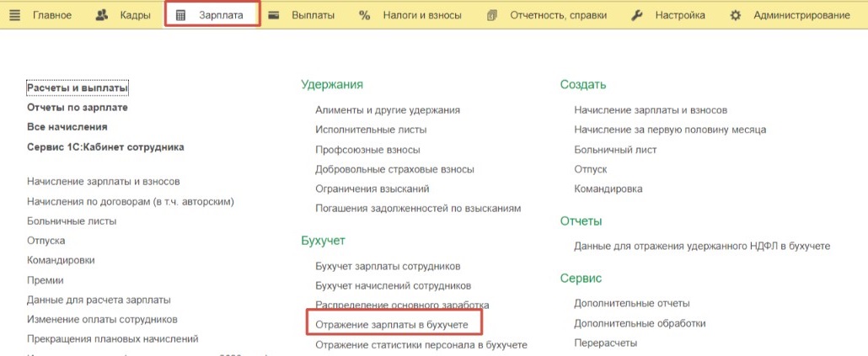Click the gear icon for Администрирование
The height and width of the screenshot is (356, 868).
tap(736, 15)
